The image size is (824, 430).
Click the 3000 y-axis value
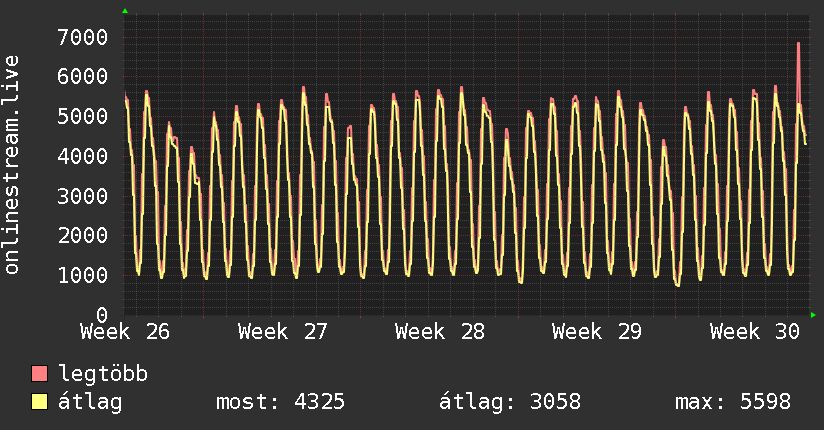coord(83,196)
